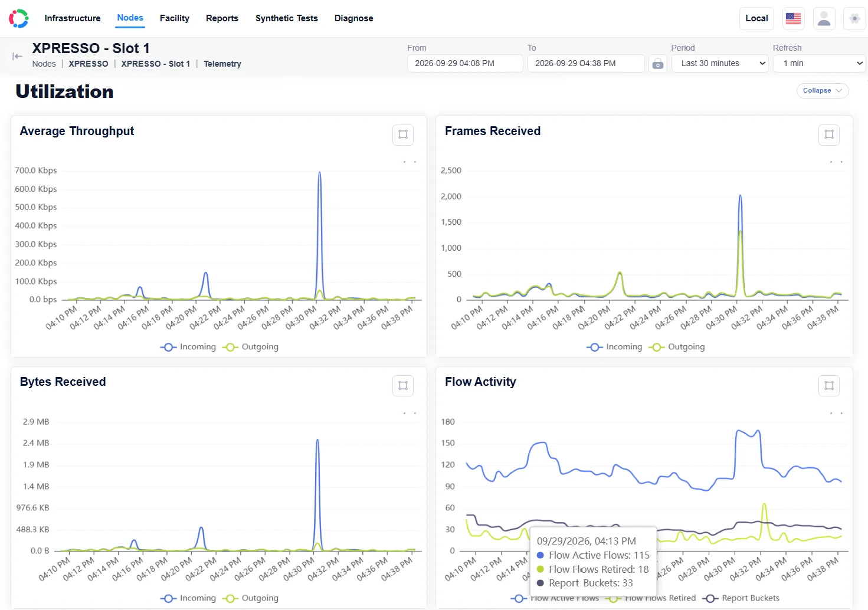This screenshot has height=610, width=868.
Task: Open the Refresh interval dropdown
Action: point(820,64)
